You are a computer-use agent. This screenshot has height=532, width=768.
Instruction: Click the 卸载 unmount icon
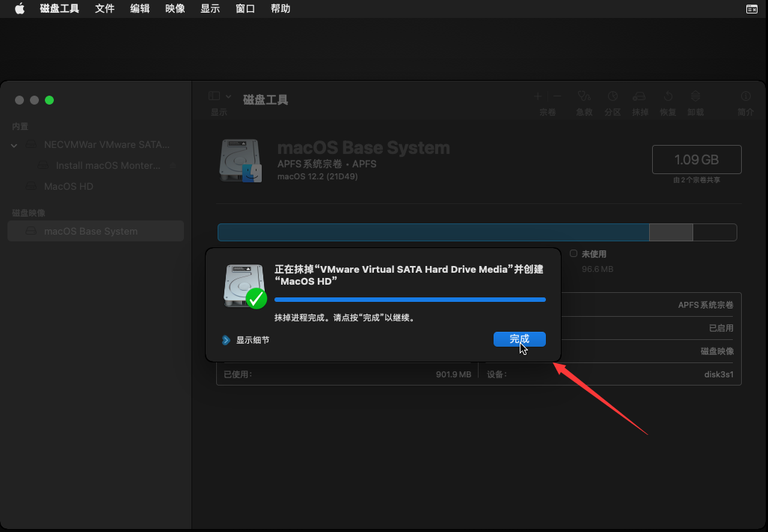pyautogui.click(x=695, y=96)
